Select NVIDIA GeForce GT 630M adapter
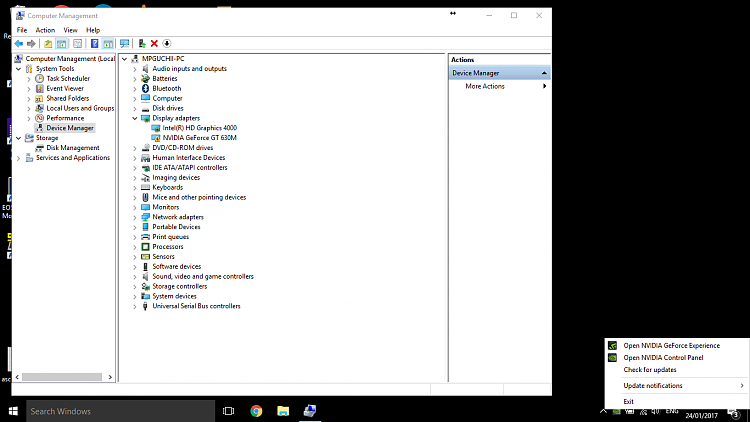Screen dimensions: 750x422 pyautogui.click(x=199, y=138)
